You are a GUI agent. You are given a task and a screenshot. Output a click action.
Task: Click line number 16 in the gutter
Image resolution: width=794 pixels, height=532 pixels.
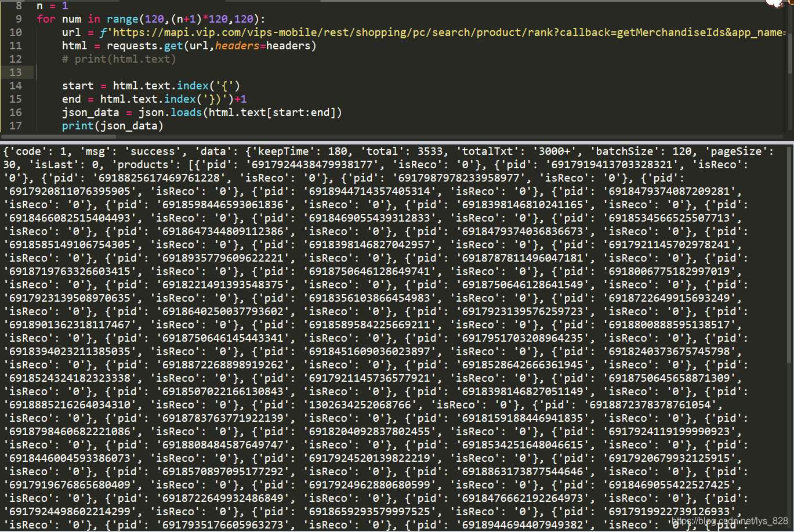(16, 113)
